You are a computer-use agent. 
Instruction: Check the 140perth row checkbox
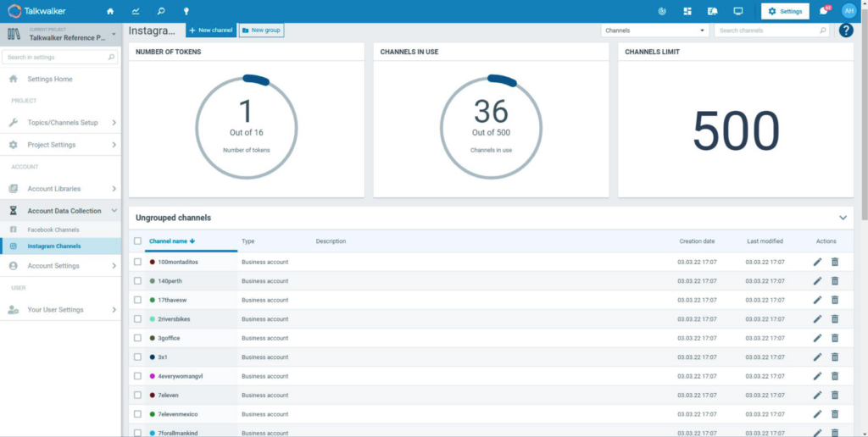137,281
